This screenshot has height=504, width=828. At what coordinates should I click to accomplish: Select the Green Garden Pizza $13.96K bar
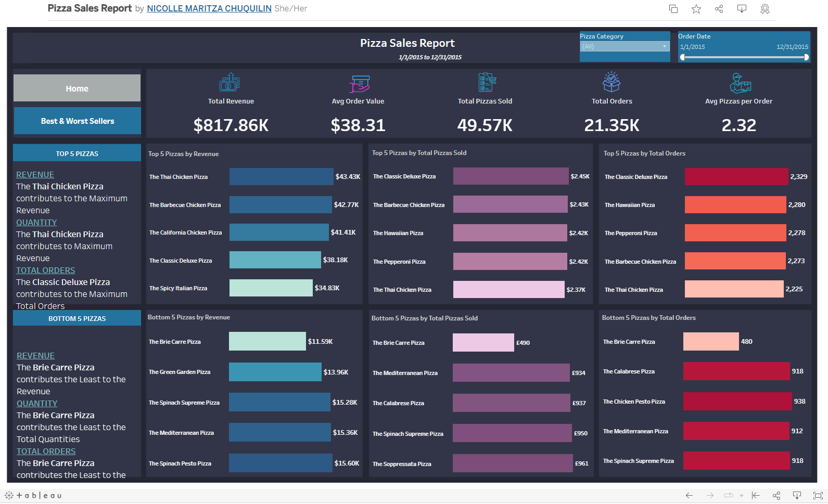click(275, 372)
